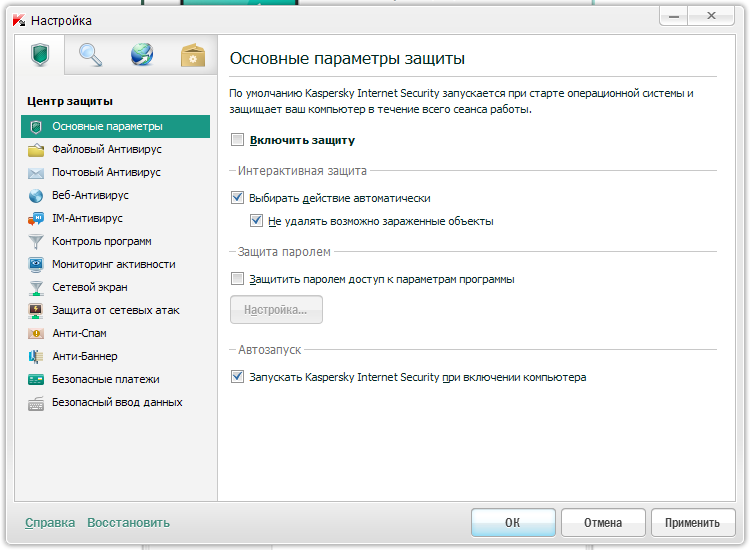Uncheck Запускать Kaspersky при включении компьютера

click(x=237, y=376)
